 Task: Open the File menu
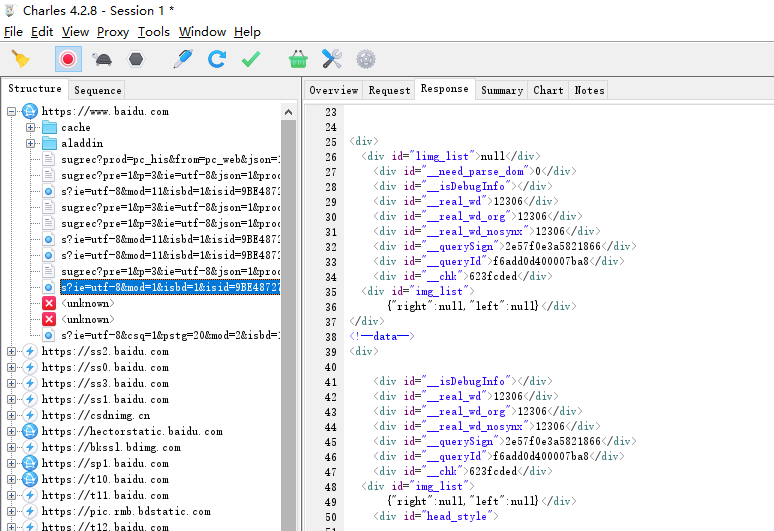coord(13,32)
